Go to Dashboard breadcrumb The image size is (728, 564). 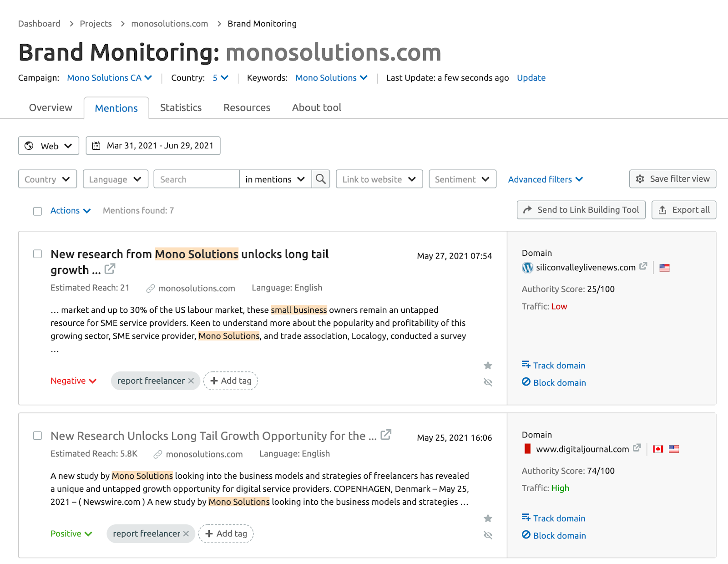39,24
